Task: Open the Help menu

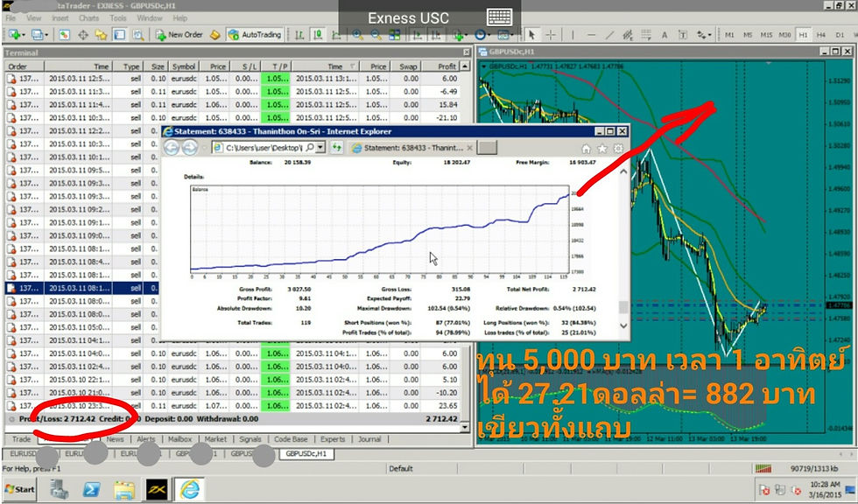Action: (180, 18)
